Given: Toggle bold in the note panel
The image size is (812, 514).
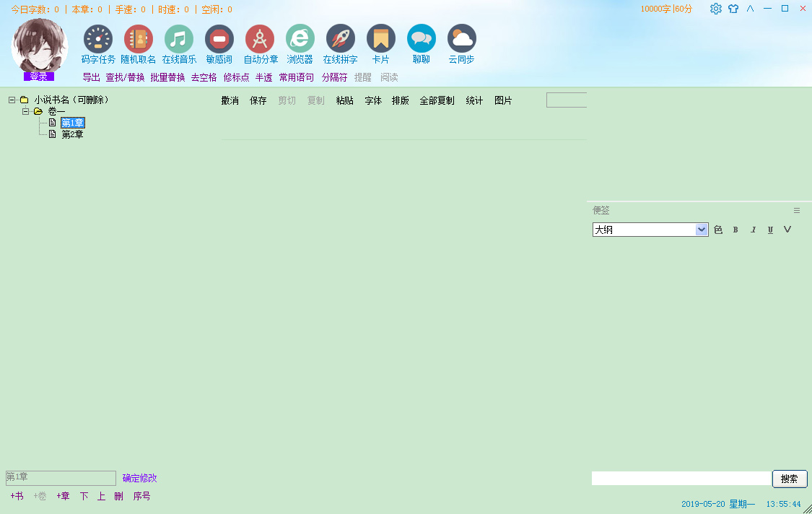Looking at the screenshot, I should 735,230.
